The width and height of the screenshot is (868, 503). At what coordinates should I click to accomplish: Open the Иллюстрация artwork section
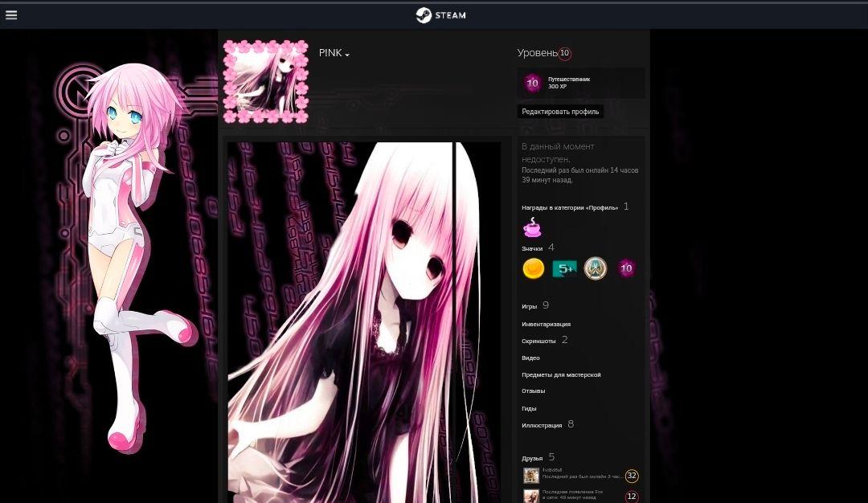pos(542,425)
